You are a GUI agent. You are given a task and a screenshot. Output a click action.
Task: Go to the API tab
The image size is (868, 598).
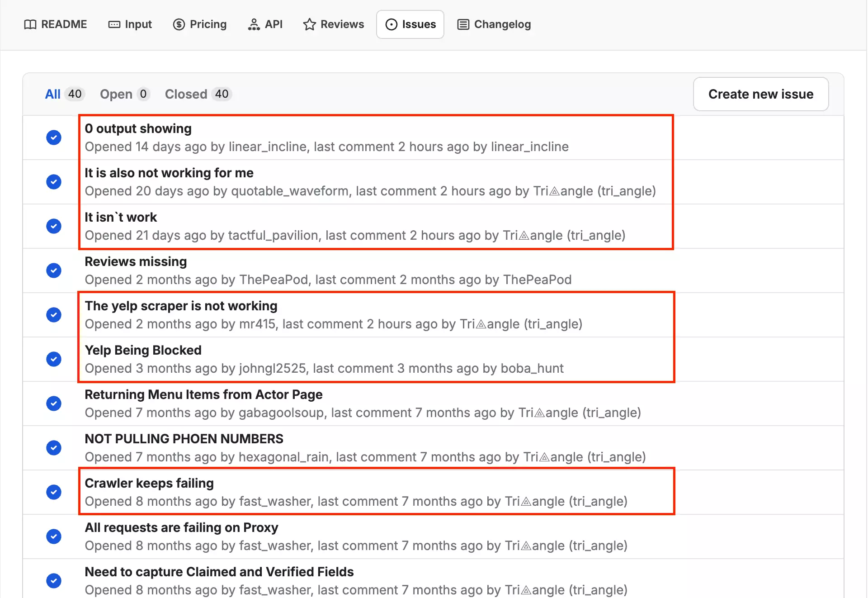pyautogui.click(x=265, y=24)
